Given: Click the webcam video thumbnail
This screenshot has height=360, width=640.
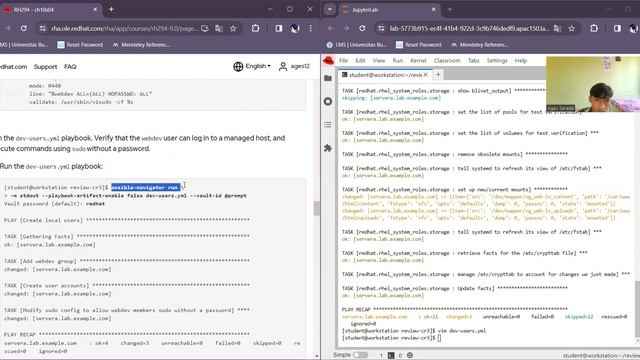Looking at the screenshot, I should click(593, 84).
